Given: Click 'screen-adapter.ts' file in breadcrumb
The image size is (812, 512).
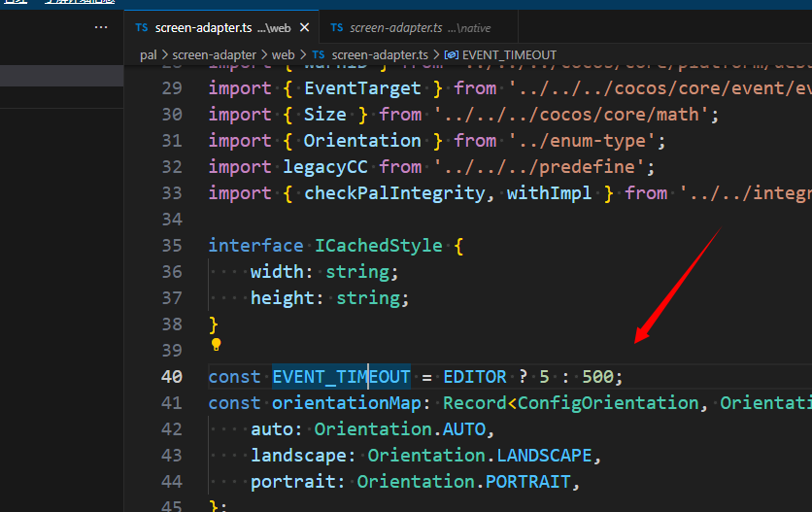Looking at the screenshot, I should tap(380, 55).
